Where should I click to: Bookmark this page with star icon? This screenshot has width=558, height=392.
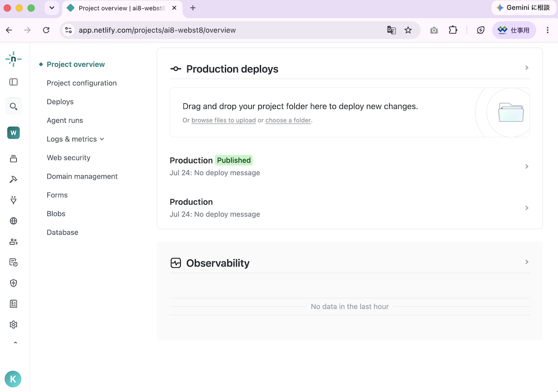408,30
